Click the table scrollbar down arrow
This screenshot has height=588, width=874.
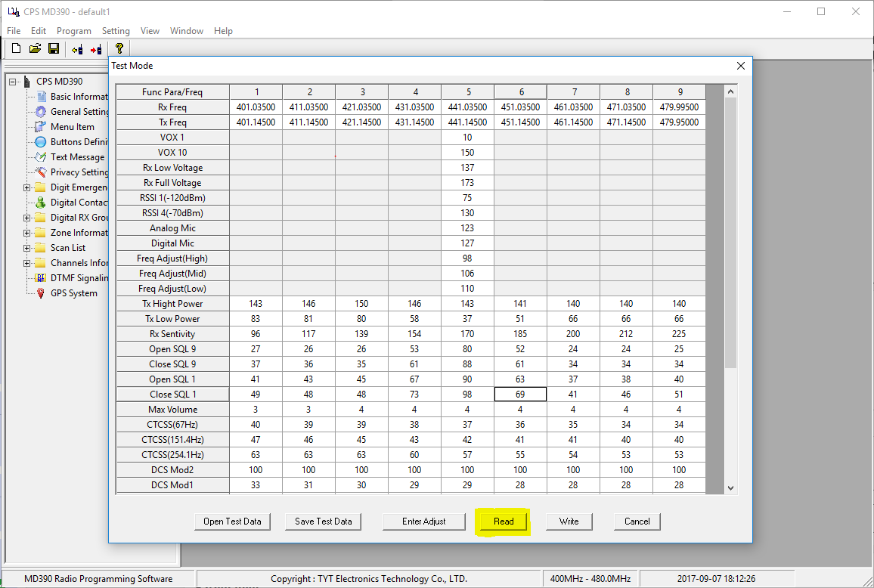pyautogui.click(x=731, y=488)
